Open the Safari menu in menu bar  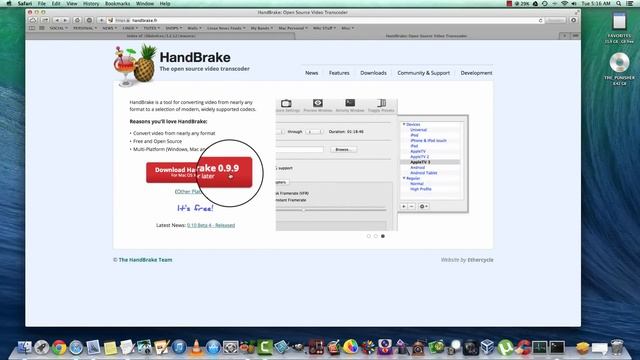tap(25, 4)
